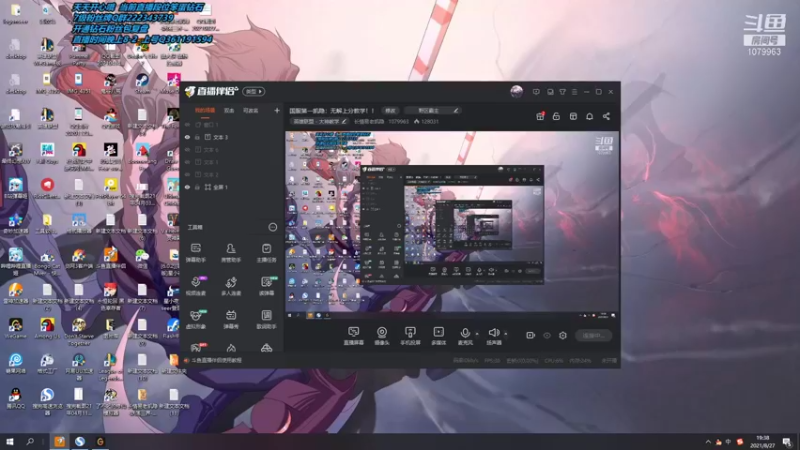This screenshot has height=450, width=800.
Task: Start 视频连麦 video co-stream tool
Action: 196,286
